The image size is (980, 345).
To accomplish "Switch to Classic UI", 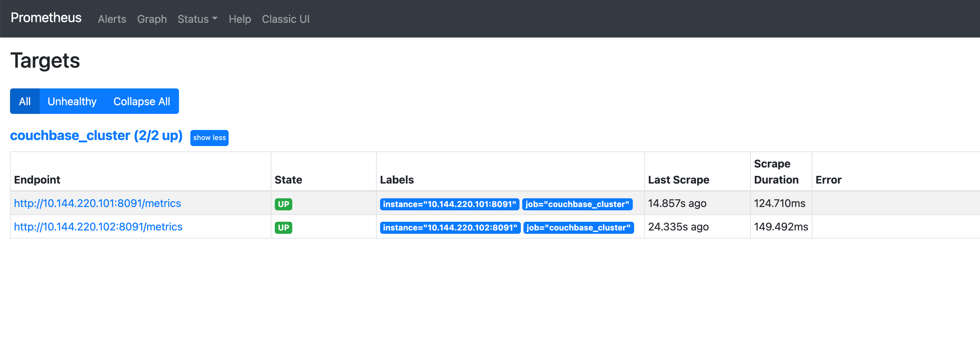I will pyautogui.click(x=285, y=19).
